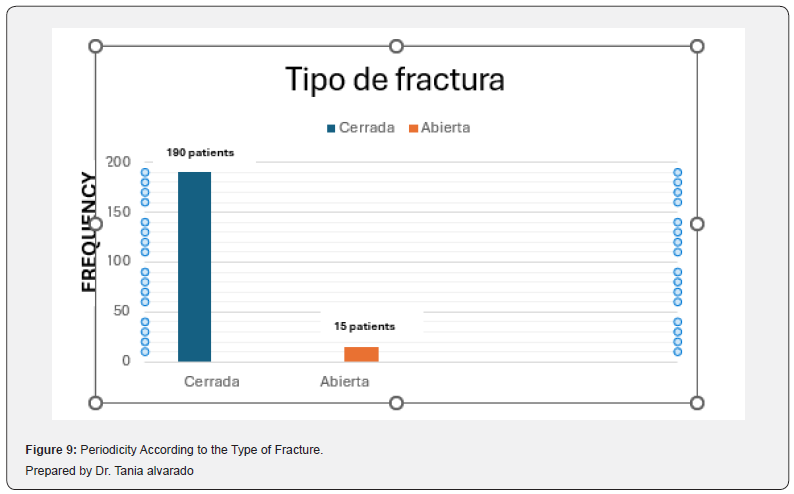The height and width of the screenshot is (494, 794).
Task: Click the top-right chart resize handle
Action: pos(697,47)
